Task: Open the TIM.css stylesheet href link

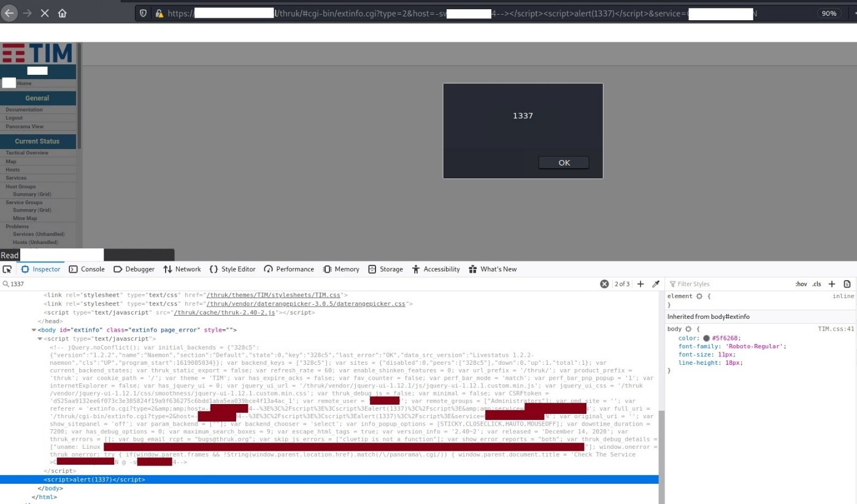Action: (275, 295)
